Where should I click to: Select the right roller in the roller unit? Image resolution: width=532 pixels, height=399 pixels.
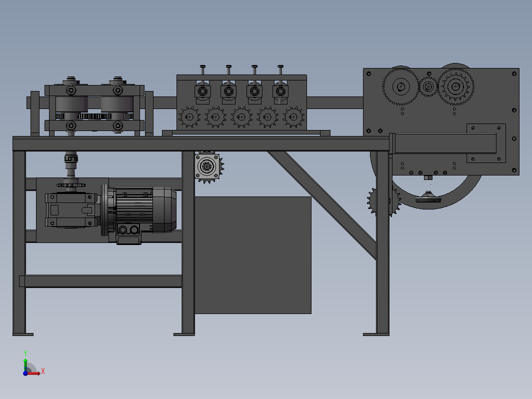point(117,104)
